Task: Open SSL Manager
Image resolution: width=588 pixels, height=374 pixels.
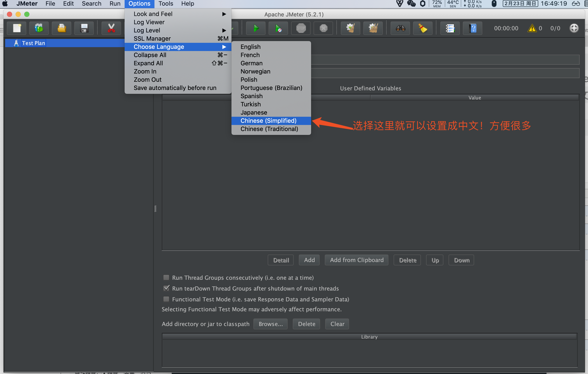Action: tap(178, 38)
